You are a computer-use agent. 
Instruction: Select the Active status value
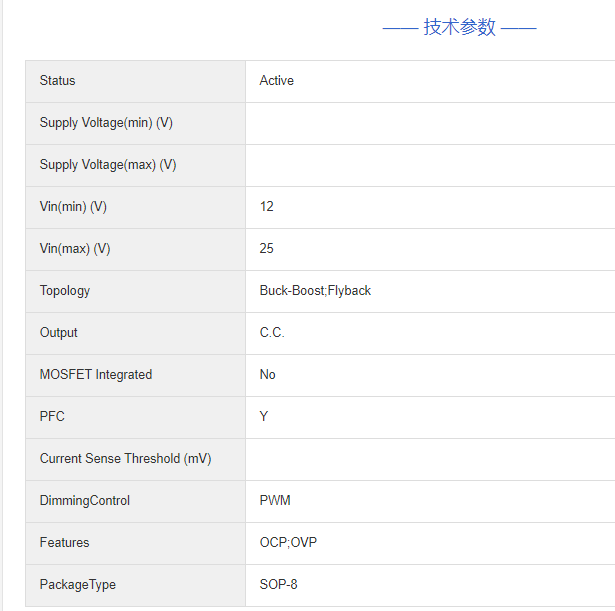276,81
